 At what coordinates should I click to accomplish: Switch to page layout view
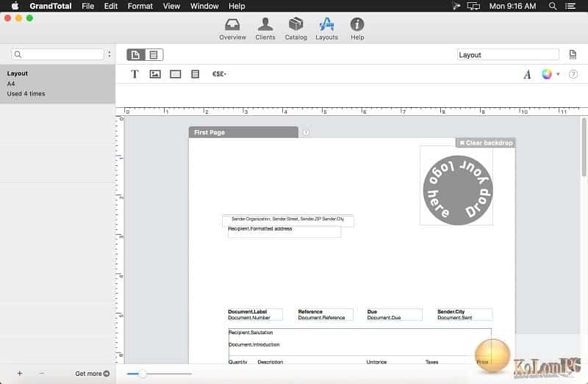[136, 54]
